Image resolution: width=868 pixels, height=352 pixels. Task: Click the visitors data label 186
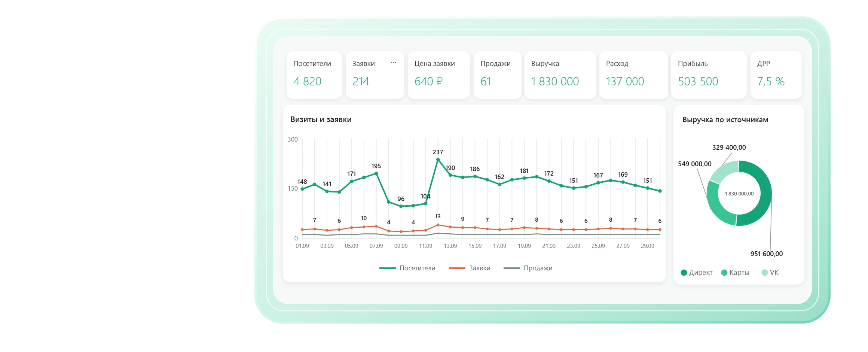[x=475, y=169]
